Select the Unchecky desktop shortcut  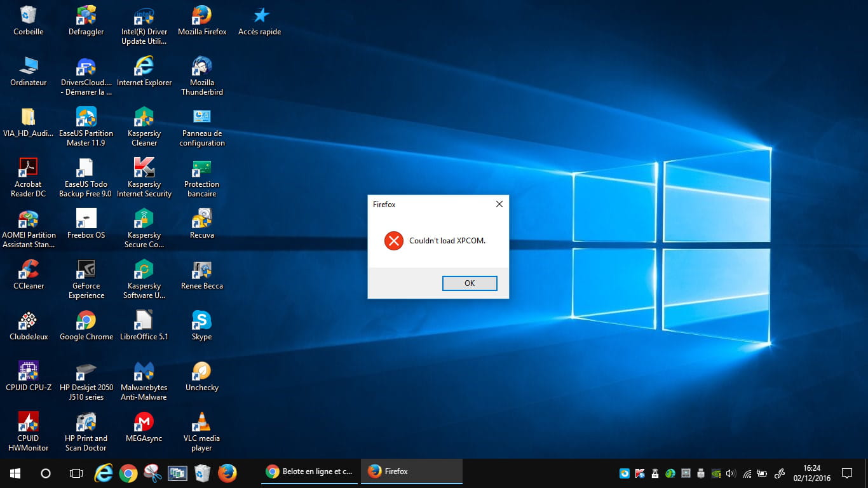point(202,377)
